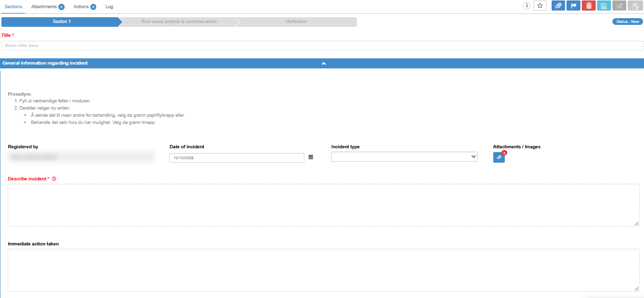Open the Incident type dropdown
Viewport: 644px width, 298px height.
(404, 157)
